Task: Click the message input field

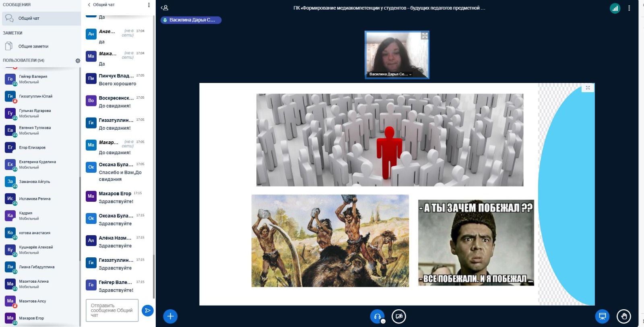Action: pos(112,310)
